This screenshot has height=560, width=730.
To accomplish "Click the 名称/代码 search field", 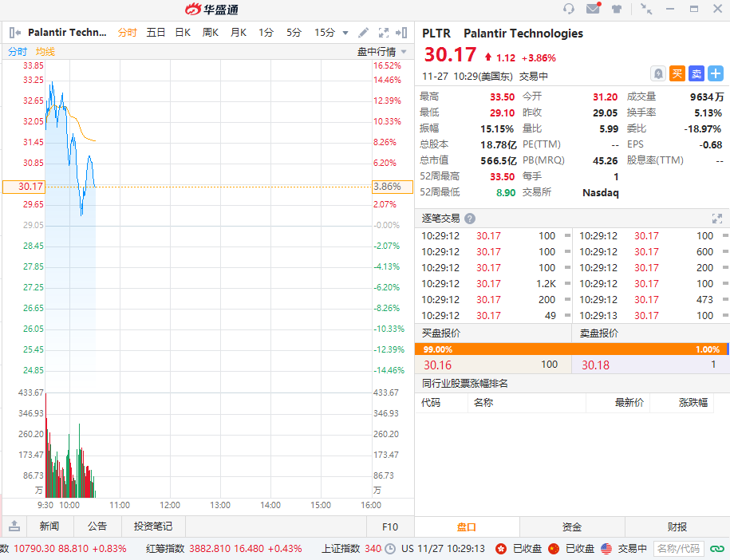I will point(679,549).
